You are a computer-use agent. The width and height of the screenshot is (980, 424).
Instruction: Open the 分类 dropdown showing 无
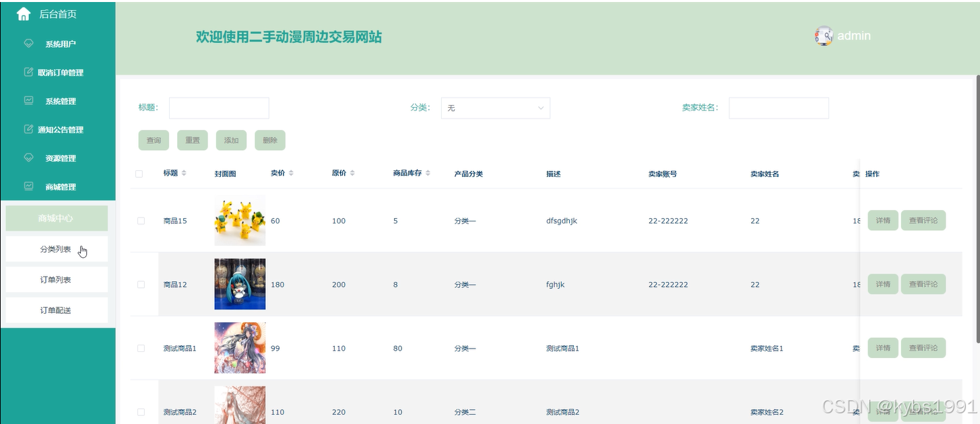pos(495,108)
